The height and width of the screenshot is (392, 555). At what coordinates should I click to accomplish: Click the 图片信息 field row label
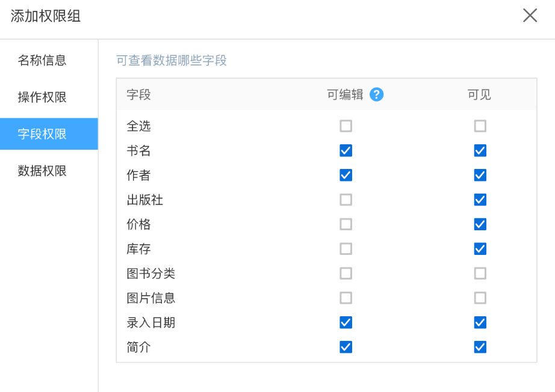coord(151,298)
